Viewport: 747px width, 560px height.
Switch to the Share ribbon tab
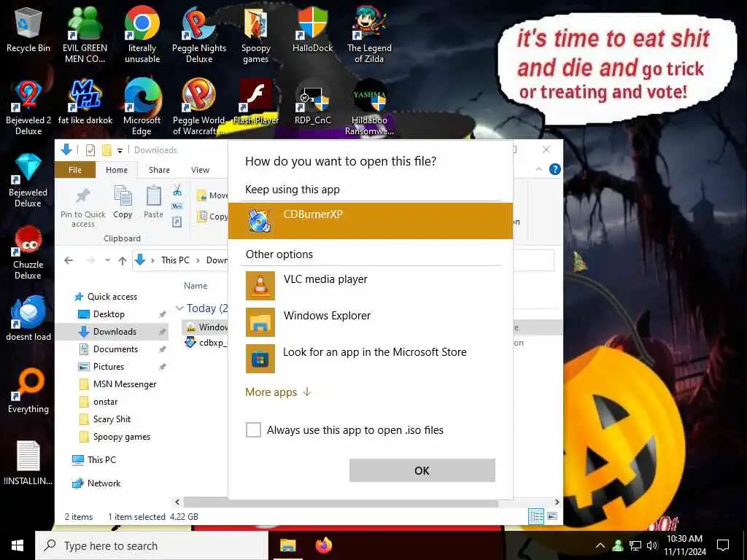(x=159, y=169)
